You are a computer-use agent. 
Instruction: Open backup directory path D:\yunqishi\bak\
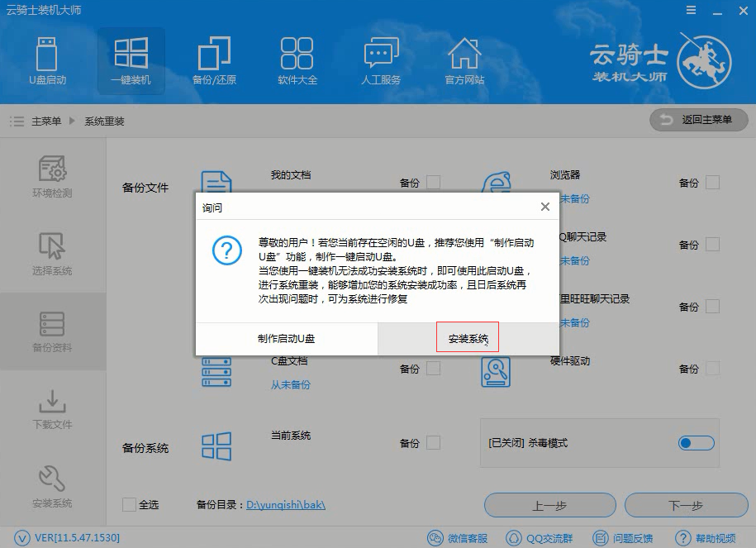(x=286, y=505)
